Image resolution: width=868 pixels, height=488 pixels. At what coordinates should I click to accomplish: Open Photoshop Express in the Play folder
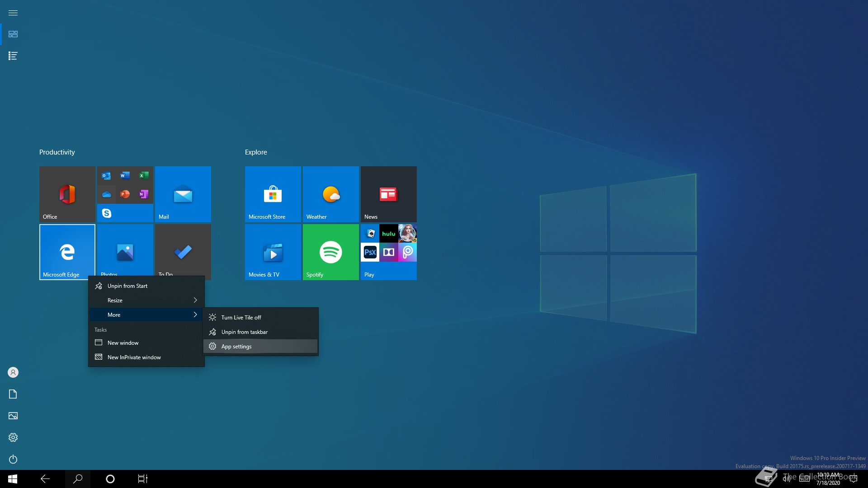[x=370, y=252]
